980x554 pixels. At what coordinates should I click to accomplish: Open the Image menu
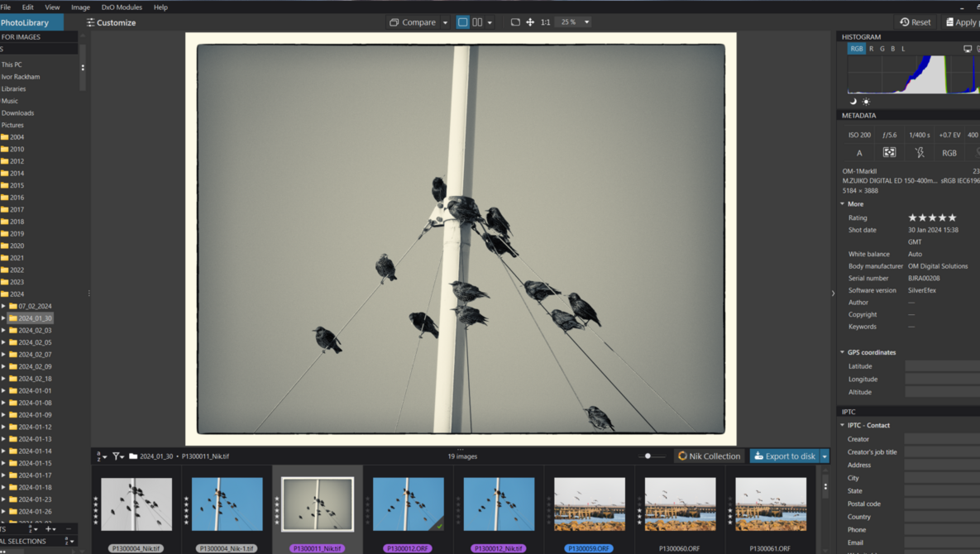click(80, 7)
